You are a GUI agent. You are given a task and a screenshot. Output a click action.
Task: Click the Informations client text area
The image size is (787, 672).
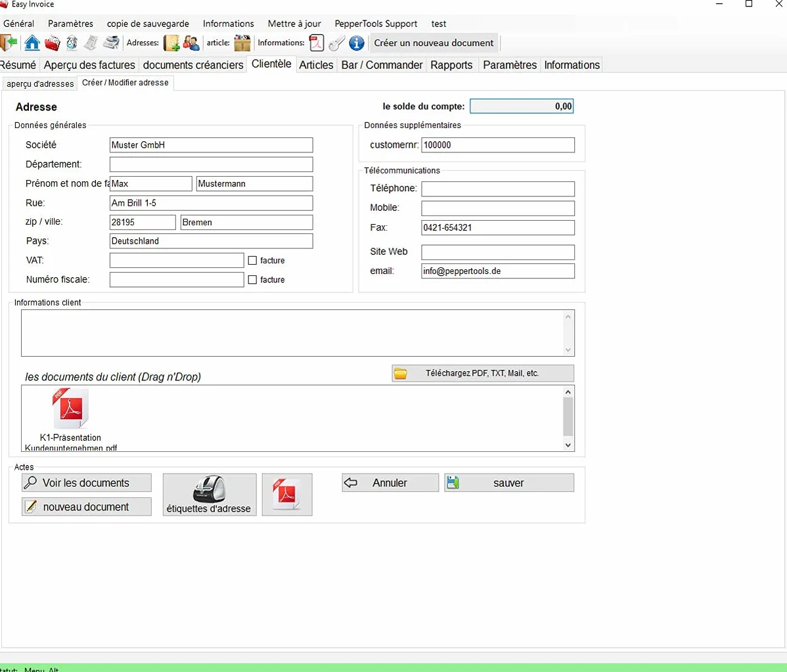[x=298, y=333]
